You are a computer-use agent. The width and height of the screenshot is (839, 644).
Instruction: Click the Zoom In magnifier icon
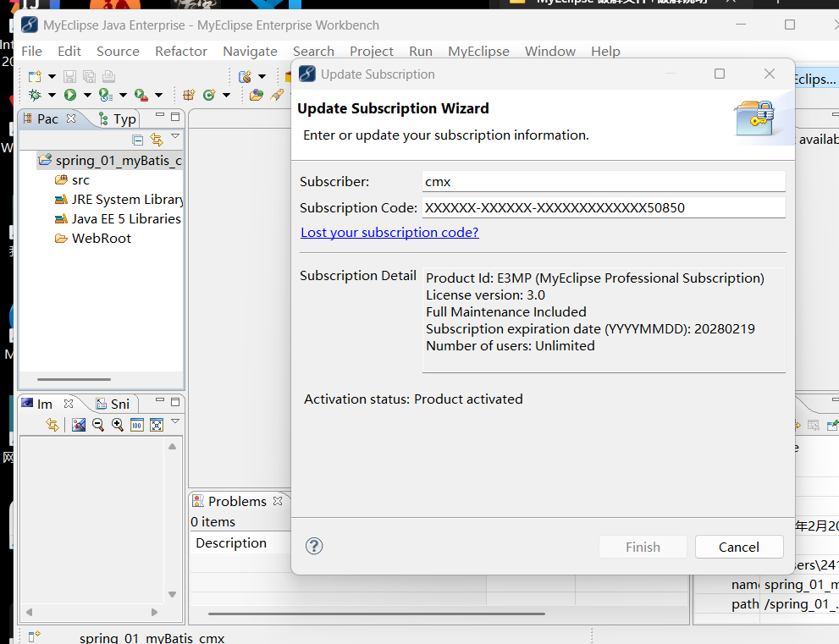click(x=118, y=425)
